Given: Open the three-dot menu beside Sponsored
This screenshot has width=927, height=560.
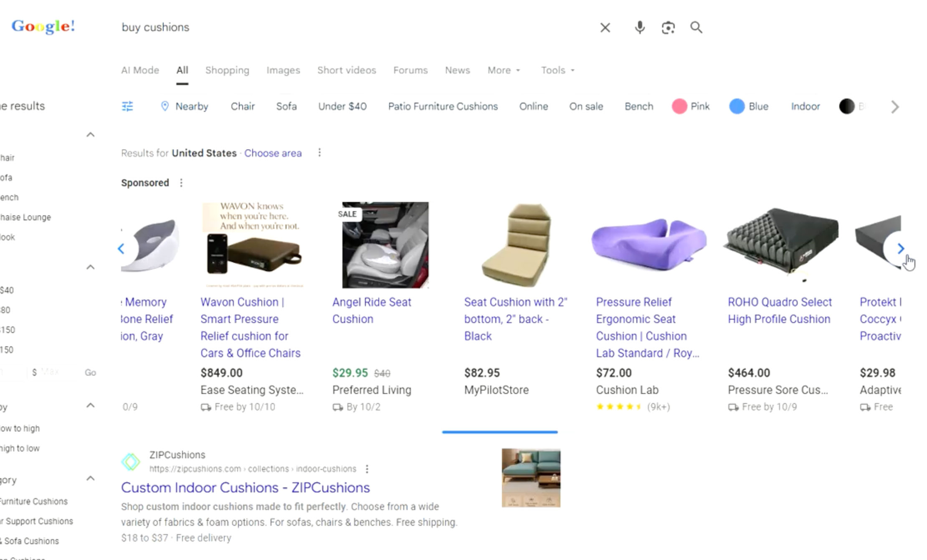Looking at the screenshot, I should [182, 183].
